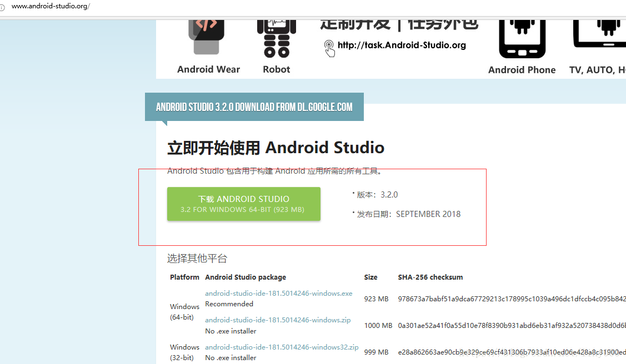The image size is (626, 364).
Task: Click the checksum starting with 978673a7
Action: pyautogui.click(x=512, y=299)
